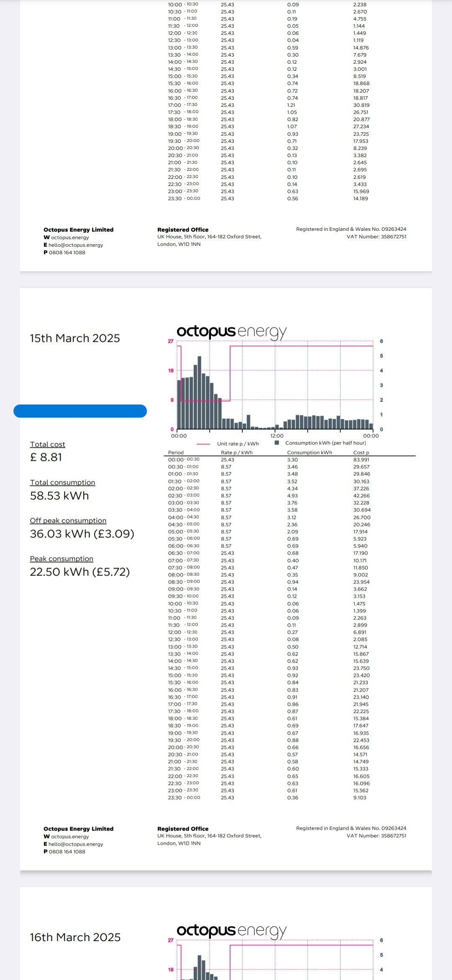Click the square Consumption kWh legend marker
The width and height of the screenshot is (452, 980).
click(277, 443)
